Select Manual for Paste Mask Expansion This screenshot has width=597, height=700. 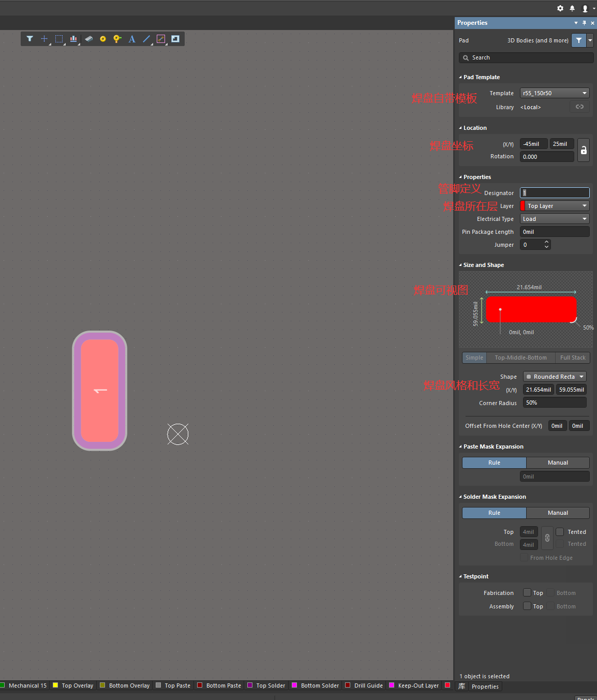coord(558,463)
